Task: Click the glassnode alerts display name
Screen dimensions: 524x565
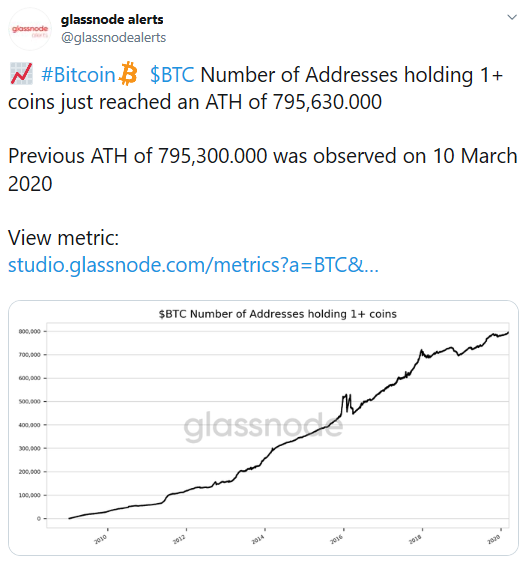Action: 112,19
